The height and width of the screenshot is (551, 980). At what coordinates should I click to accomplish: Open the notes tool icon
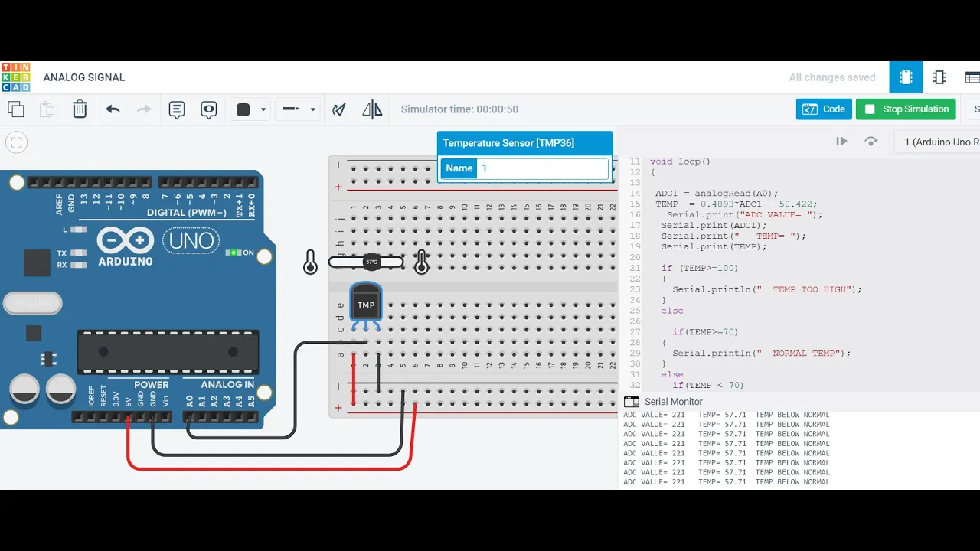pyautogui.click(x=177, y=109)
